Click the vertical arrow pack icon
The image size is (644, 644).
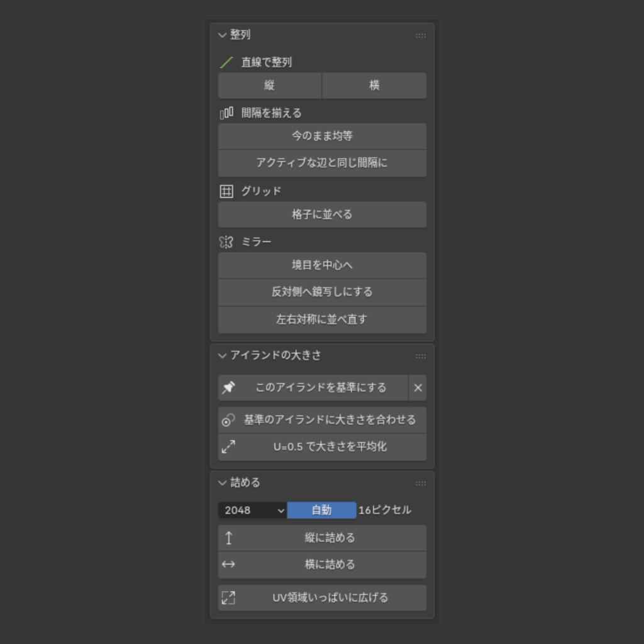229,538
